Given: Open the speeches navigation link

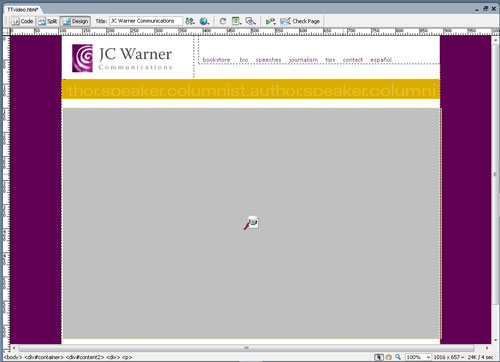Looking at the screenshot, I should click(268, 59).
